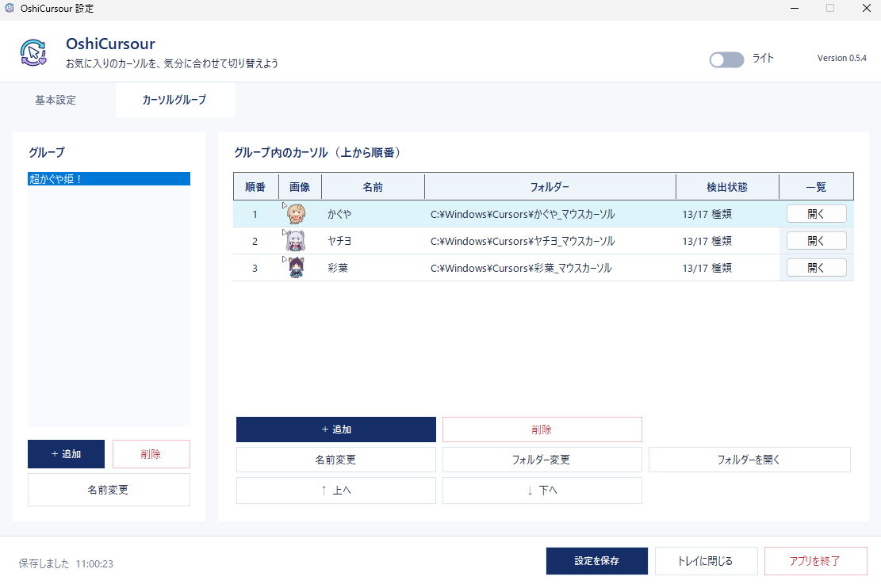The image size is (881, 588).
Task: Select the 超かぐや姫！ group
Action: (109, 178)
